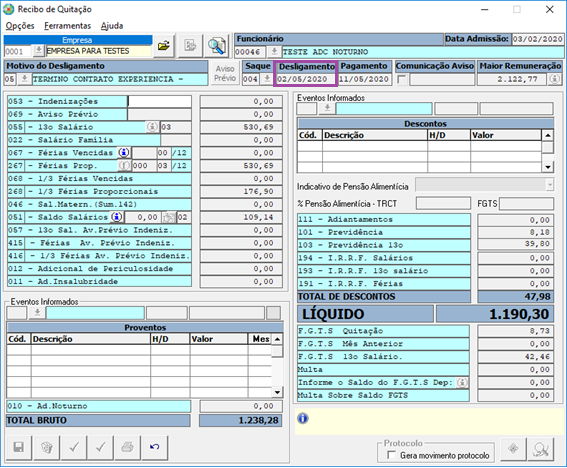Toggle the Comunicação Aviso checkbox
The image size is (567, 468).
[x=401, y=79]
